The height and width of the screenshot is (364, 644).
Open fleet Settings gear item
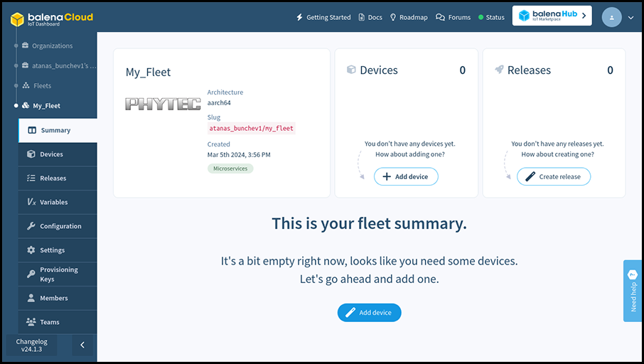pyautogui.click(x=58, y=250)
